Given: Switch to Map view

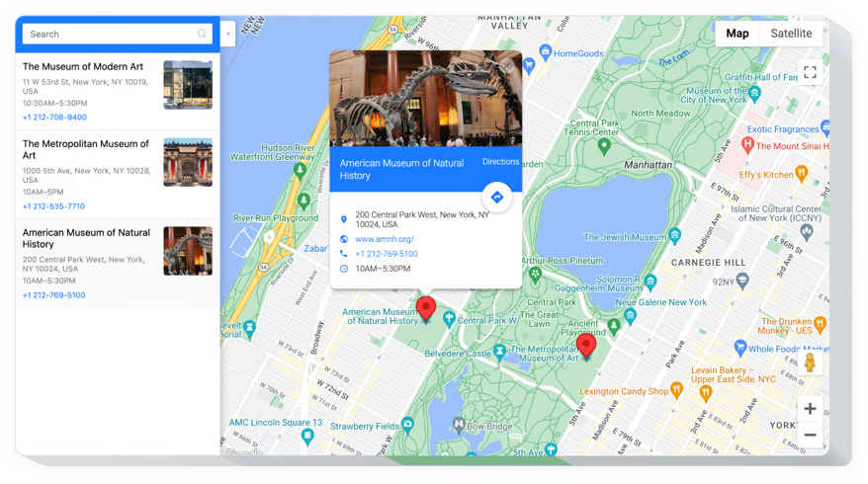Looking at the screenshot, I should tap(738, 34).
